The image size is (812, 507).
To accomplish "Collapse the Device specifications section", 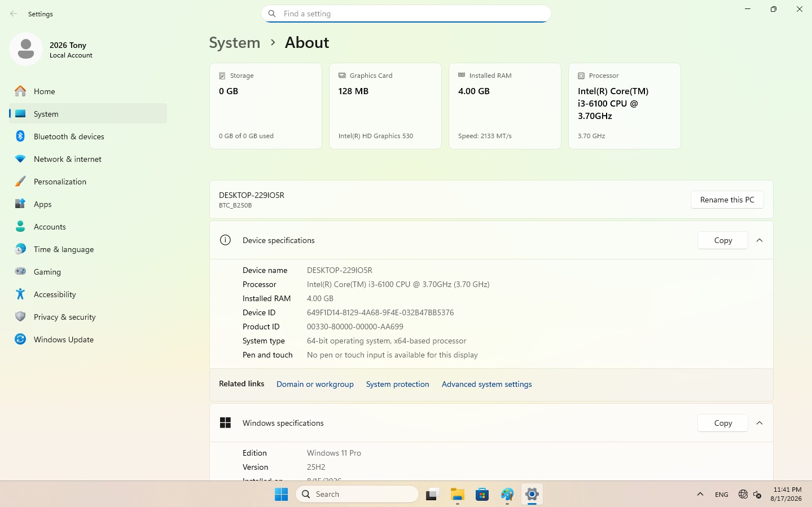I will [760, 240].
